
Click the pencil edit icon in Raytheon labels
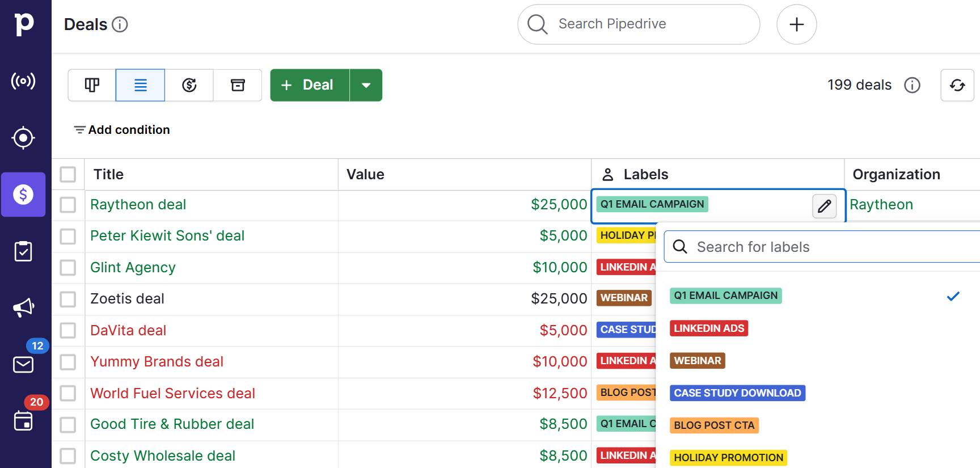(824, 206)
